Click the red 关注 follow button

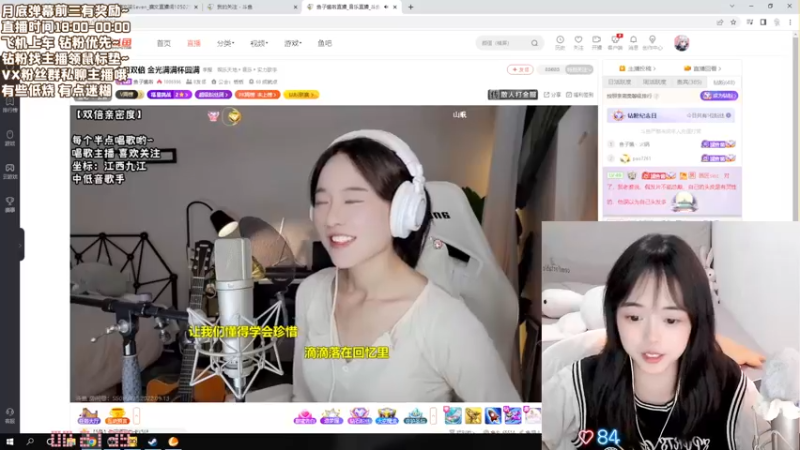tap(520, 69)
